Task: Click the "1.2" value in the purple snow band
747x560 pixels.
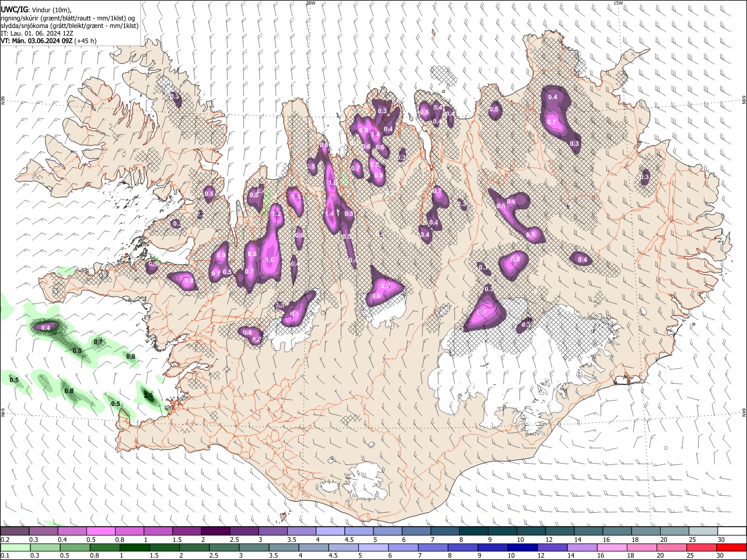Action: coord(277,215)
